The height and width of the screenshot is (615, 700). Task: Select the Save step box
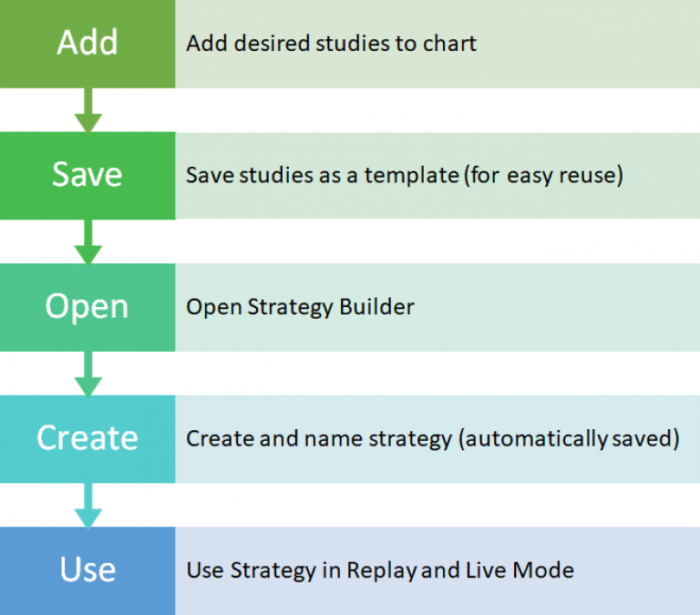pyautogui.click(x=87, y=176)
